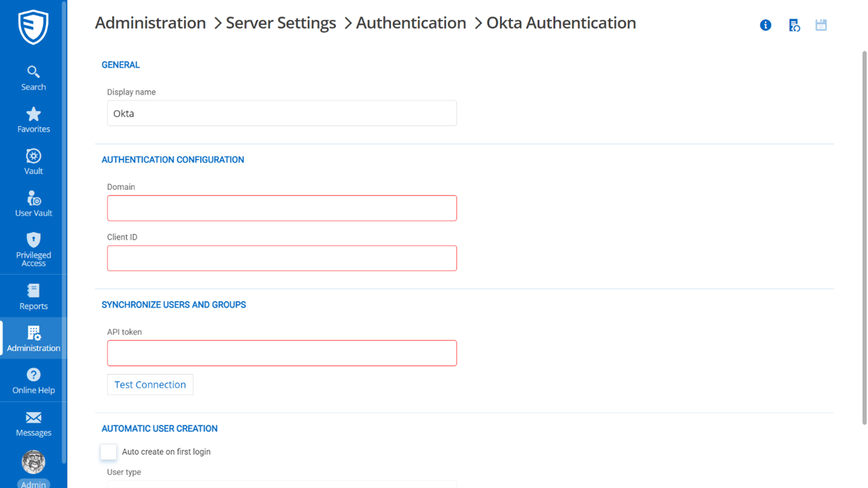Open the Authentication breadcrumb link
Viewport: 868px width, 488px height.
[411, 22]
